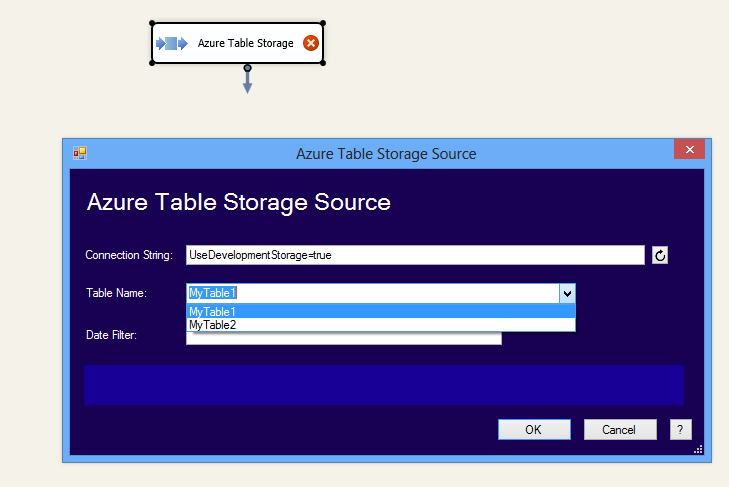Click the refresh icon beside Connection String
Viewport: 729px width, 487px height.
pyautogui.click(x=660, y=255)
